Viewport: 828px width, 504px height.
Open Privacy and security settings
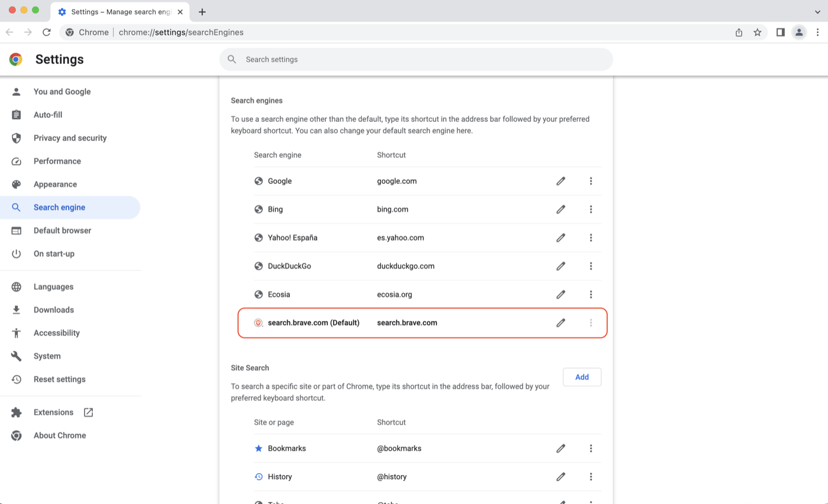click(x=70, y=138)
